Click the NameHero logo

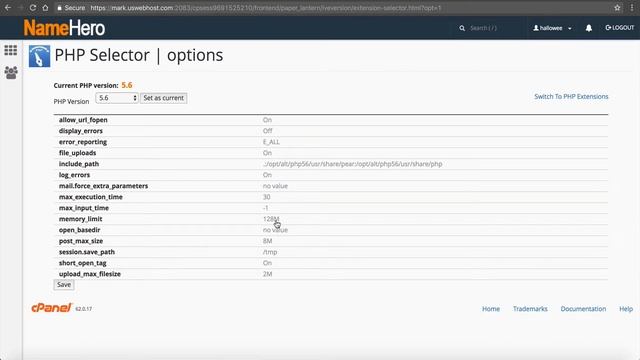coord(64,28)
